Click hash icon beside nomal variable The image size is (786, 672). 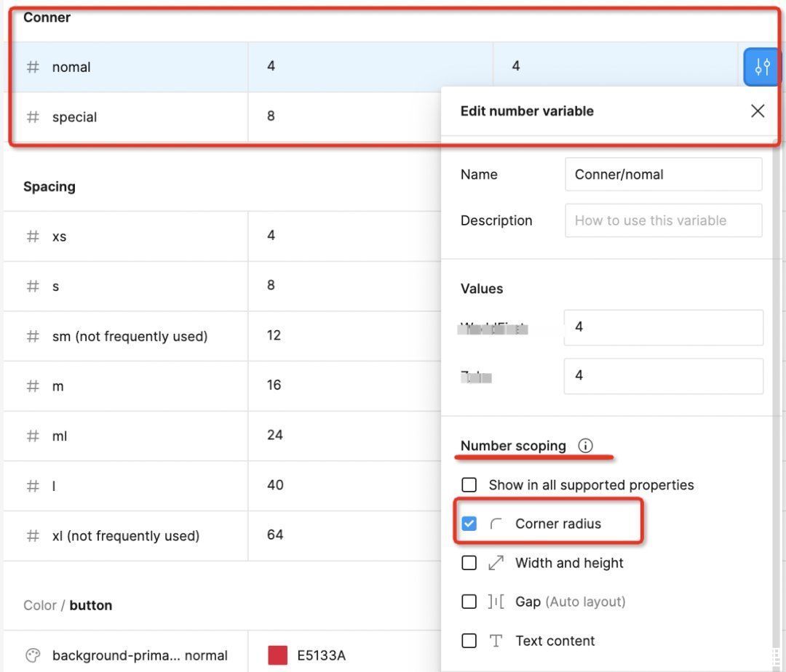(x=33, y=67)
